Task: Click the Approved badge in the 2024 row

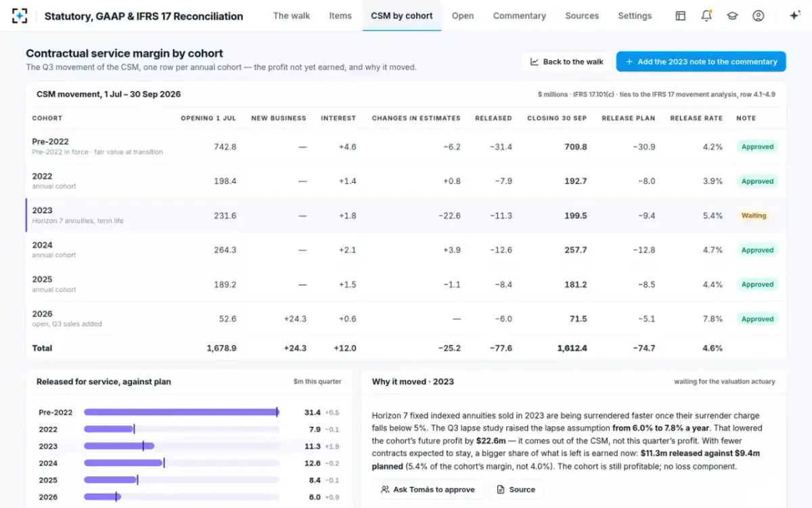Action: pos(757,250)
